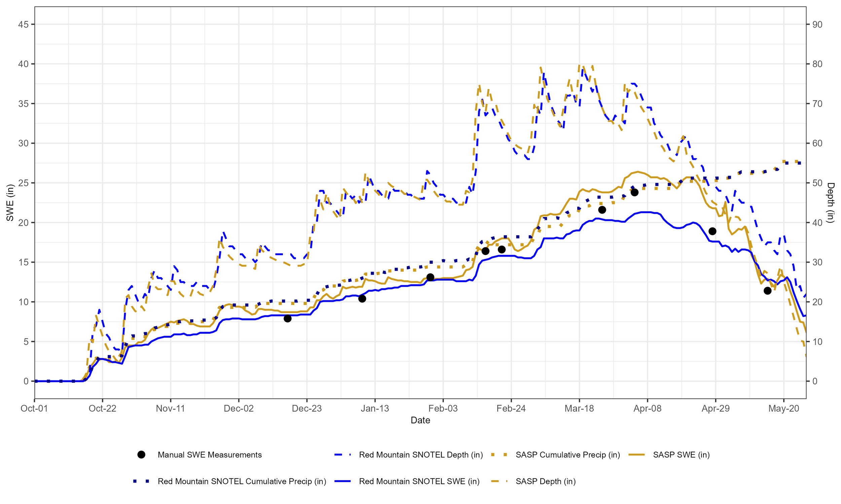Screen dimensions: 841x504
Task: Click the 'Date' x-axis title
Action: pos(420,420)
